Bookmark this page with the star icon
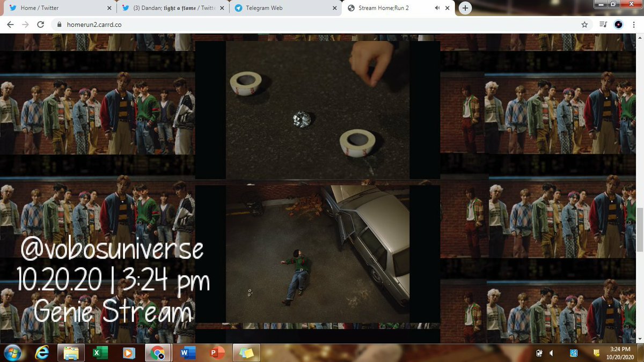 tap(584, 24)
